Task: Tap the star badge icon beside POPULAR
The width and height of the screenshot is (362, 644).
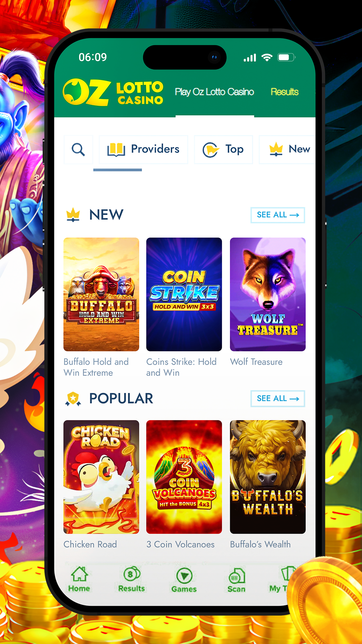Action: click(x=73, y=399)
